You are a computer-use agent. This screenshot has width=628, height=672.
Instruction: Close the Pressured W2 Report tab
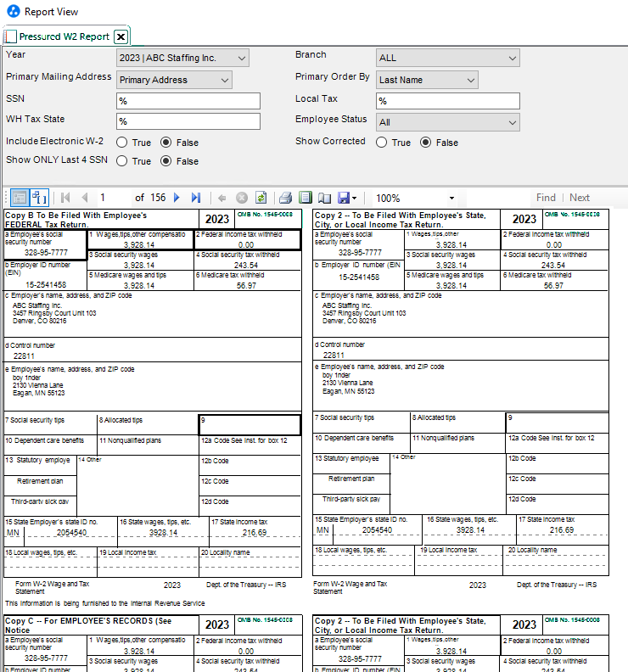(121, 36)
